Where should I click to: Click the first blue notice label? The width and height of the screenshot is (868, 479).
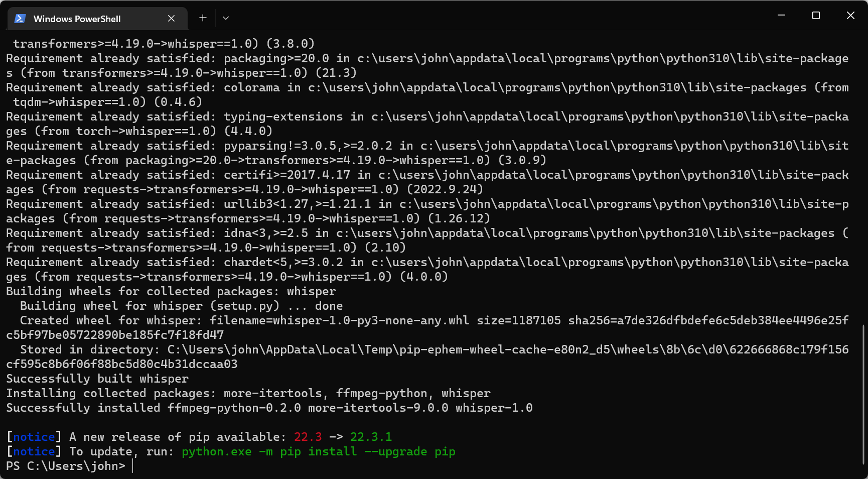(x=34, y=437)
